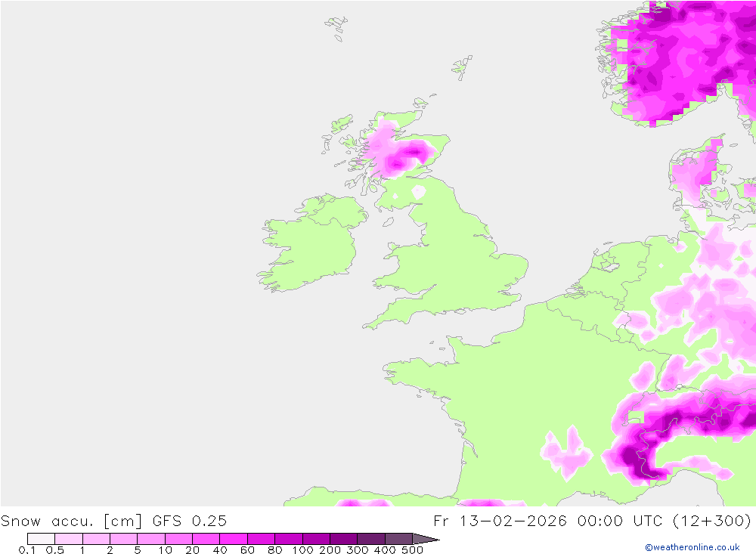Viewport: 756px width, 554px height.
Task: Click the 60–80 cm legend color swatch
Action: point(261,539)
